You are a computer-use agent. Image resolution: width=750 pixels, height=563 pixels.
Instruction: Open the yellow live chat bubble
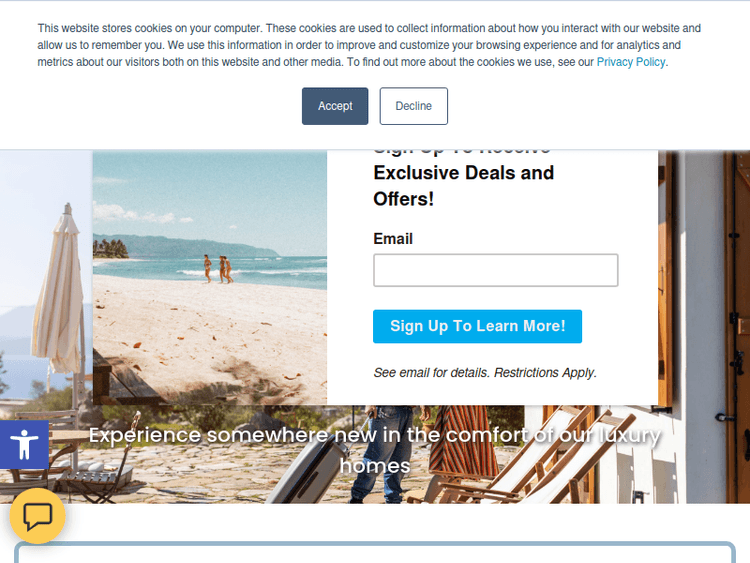(37, 516)
